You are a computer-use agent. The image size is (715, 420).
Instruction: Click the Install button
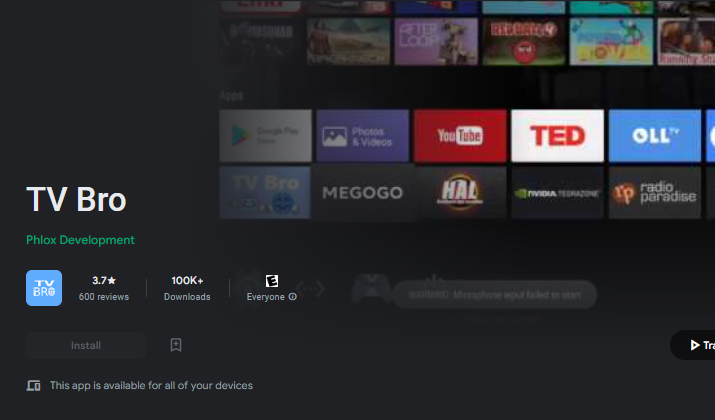tap(86, 345)
